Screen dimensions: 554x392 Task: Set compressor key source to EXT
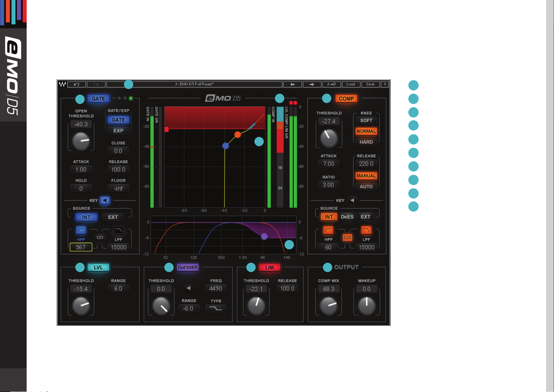coord(366,217)
